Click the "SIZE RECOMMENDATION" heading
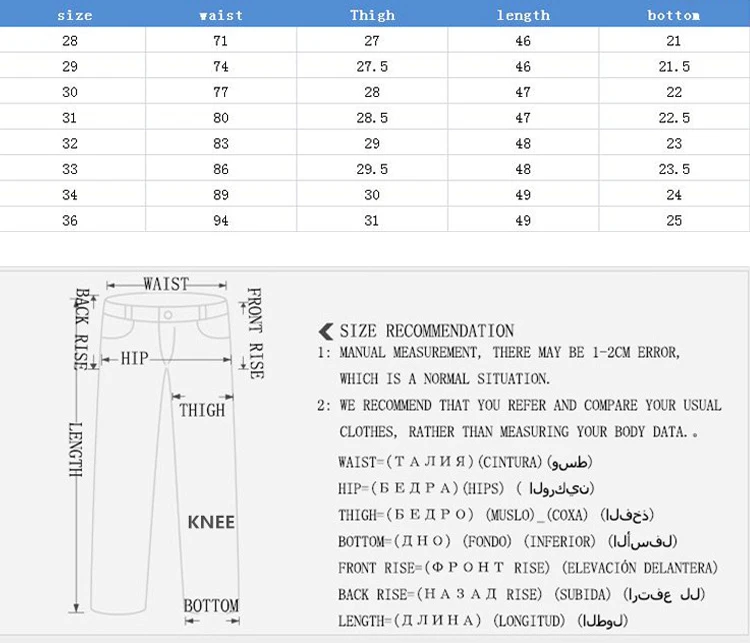The width and height of the screenshot is (750, 643). (x=427, y=331)
